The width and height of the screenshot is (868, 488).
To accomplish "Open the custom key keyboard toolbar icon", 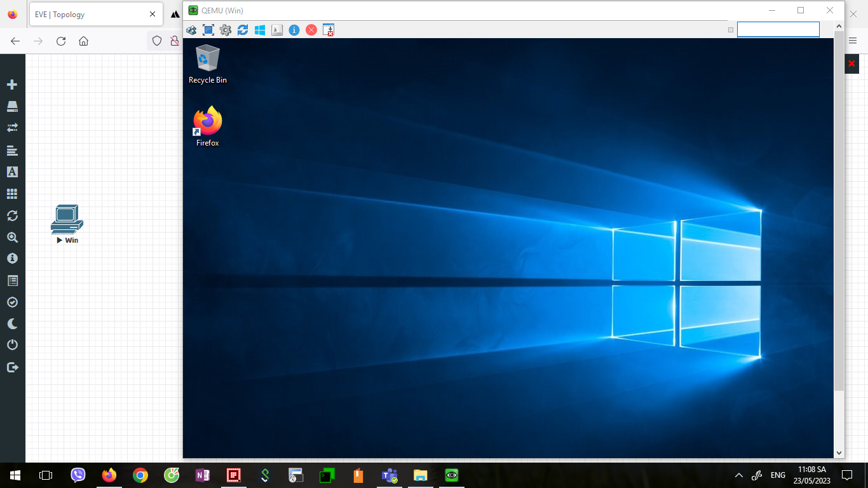I will 277,30.
